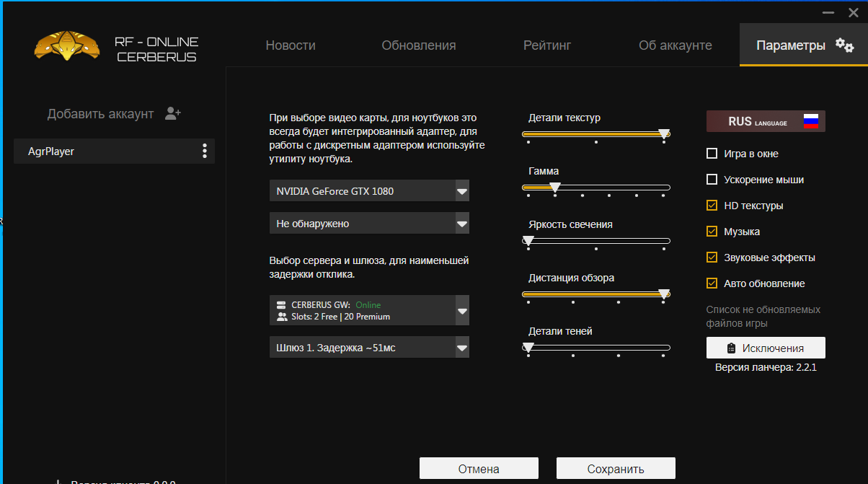Switch to the Новости tab
This screenshot has width=868, height=484.
point(291,45)
